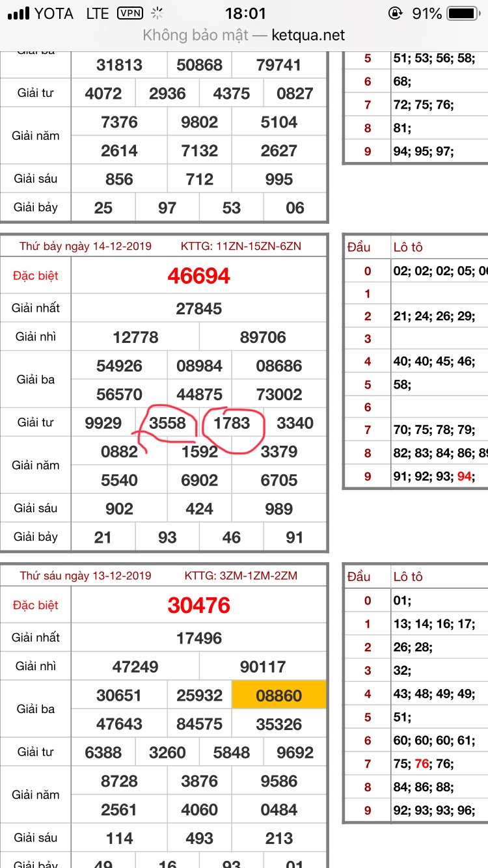Tap the Giải năm number 1592
This screenshot has height=868, width=488.
pos(199,452)
